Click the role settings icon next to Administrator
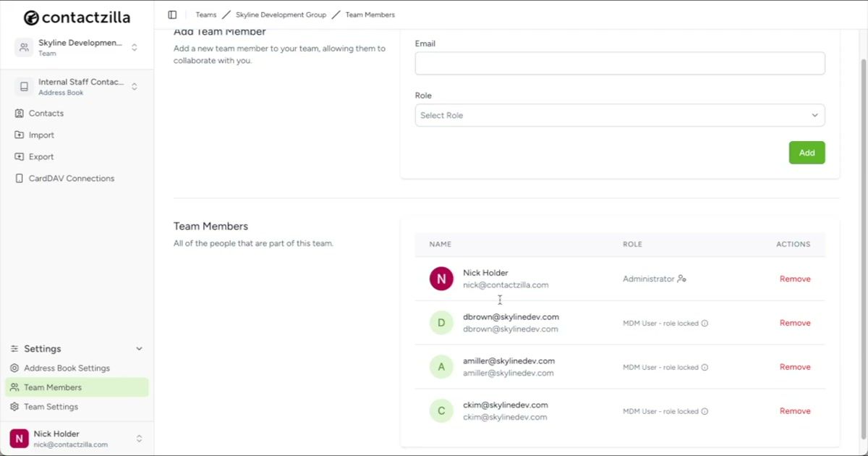This screenshot has height=456, width=868. point(681,279)
